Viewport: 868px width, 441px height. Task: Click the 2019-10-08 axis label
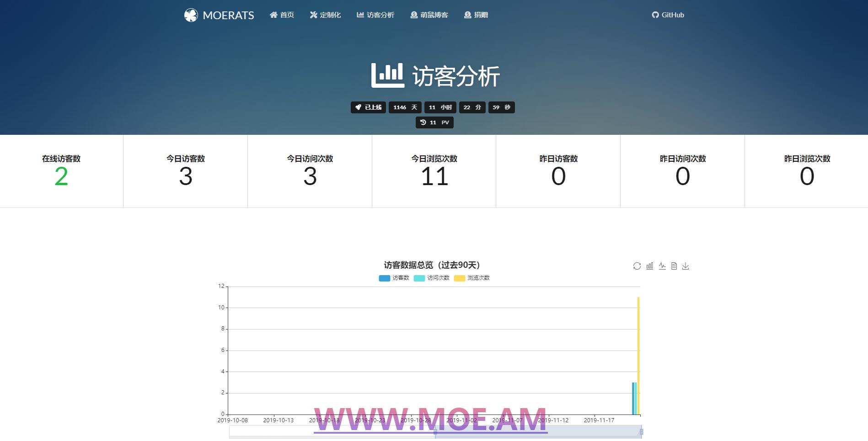233,420
